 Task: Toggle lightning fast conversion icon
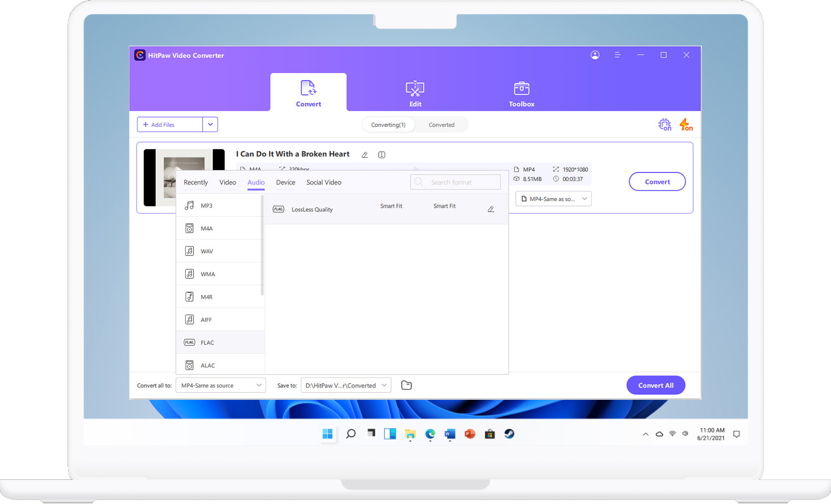click(686, 125)
